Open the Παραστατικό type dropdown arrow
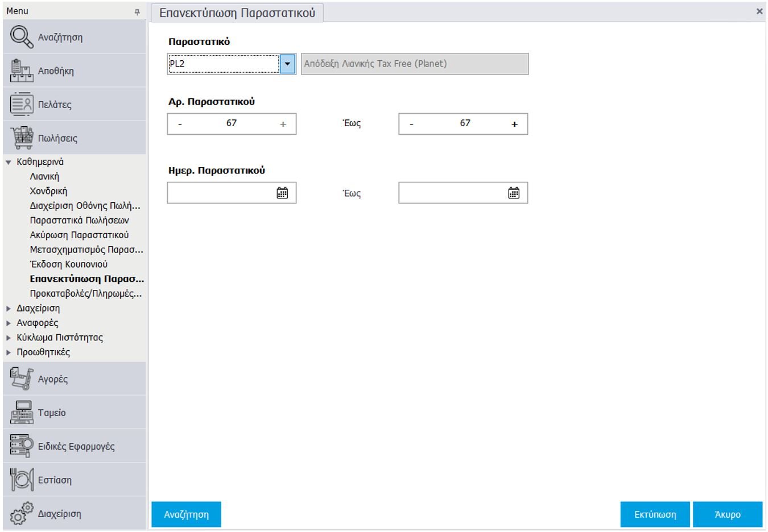This screenshot has height=532, width=768. tap(287, 64)
